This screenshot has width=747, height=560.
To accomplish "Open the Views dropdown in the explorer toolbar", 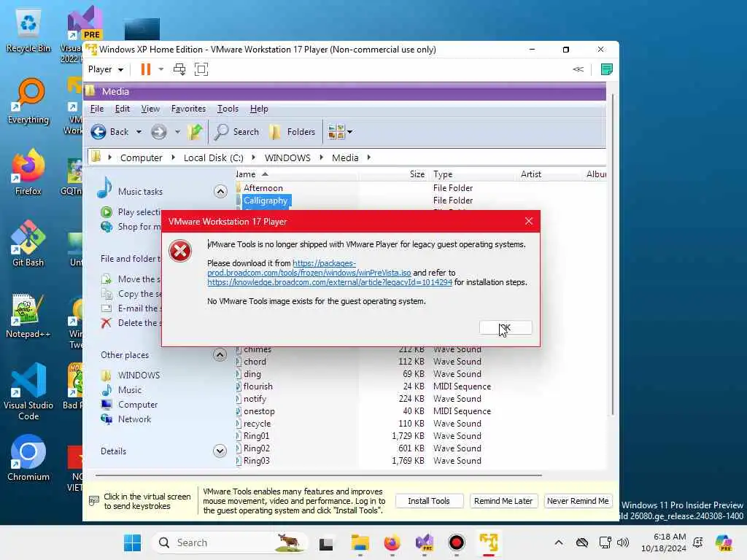I will click(x=340, y=132).
